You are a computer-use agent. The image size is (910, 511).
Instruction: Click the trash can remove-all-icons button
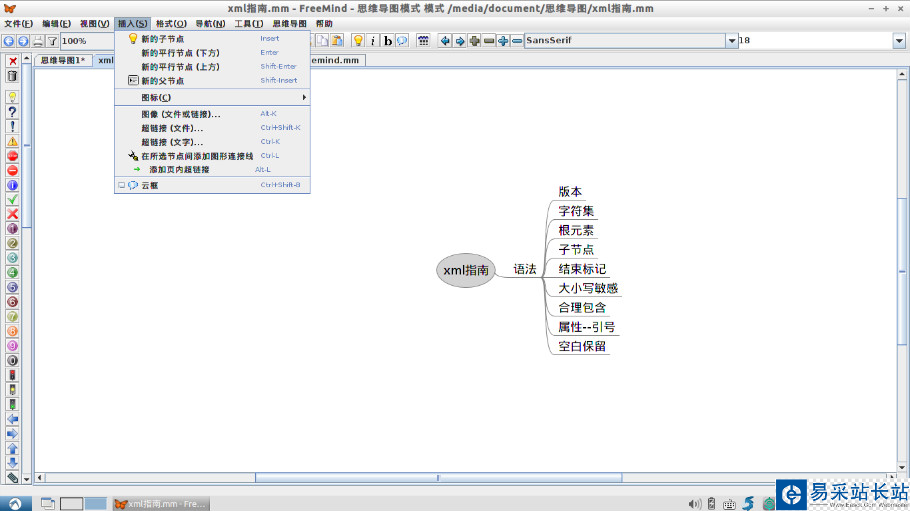(12, 75)
